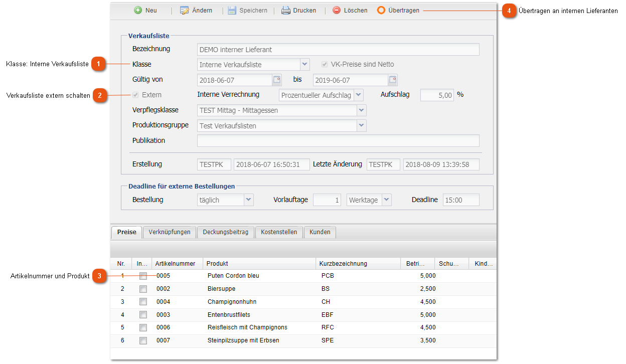Open calendar picker for bis date

coord(393,80)
